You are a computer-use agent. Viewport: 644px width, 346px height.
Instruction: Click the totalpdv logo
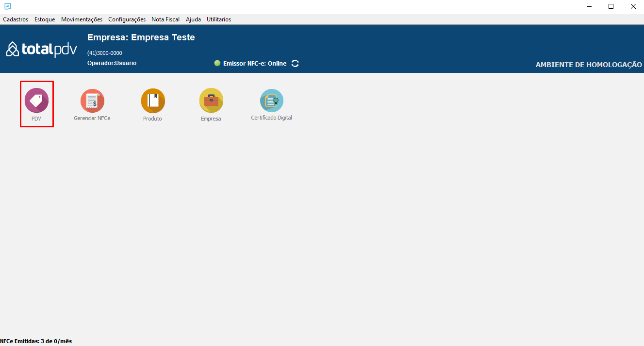coord(42,49)
